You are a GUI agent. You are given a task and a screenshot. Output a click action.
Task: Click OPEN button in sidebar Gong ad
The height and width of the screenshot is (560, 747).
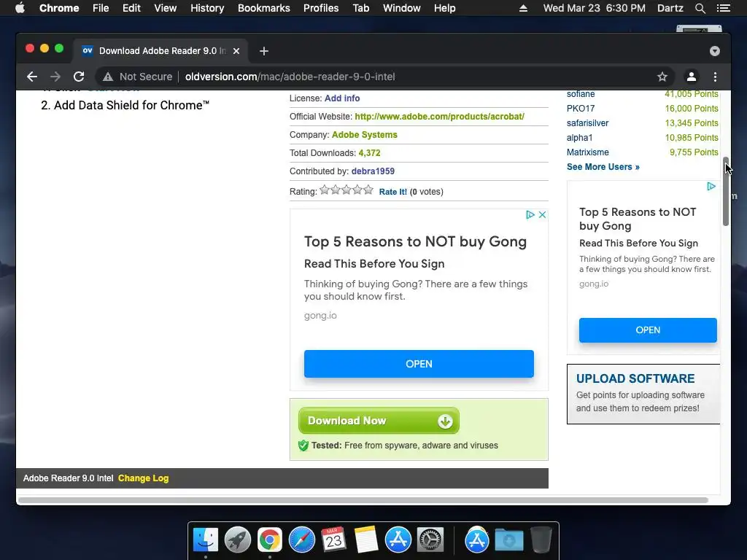648,330
